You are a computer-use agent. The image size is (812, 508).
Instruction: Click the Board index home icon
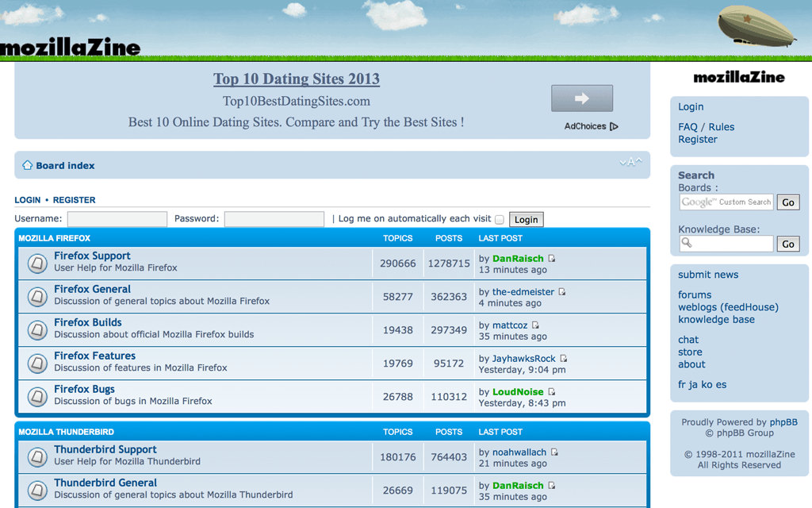pyautogui.click(x=27, y=165)
